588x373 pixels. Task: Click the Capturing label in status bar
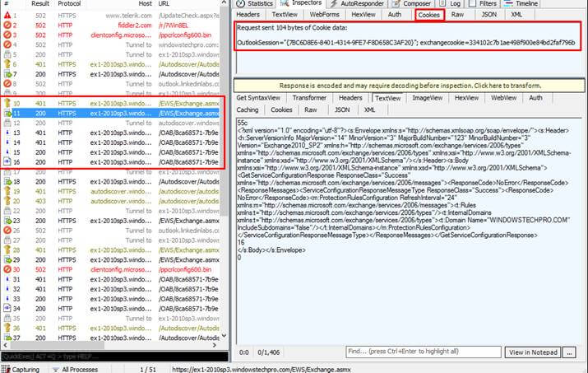click(x=25, y=370)
